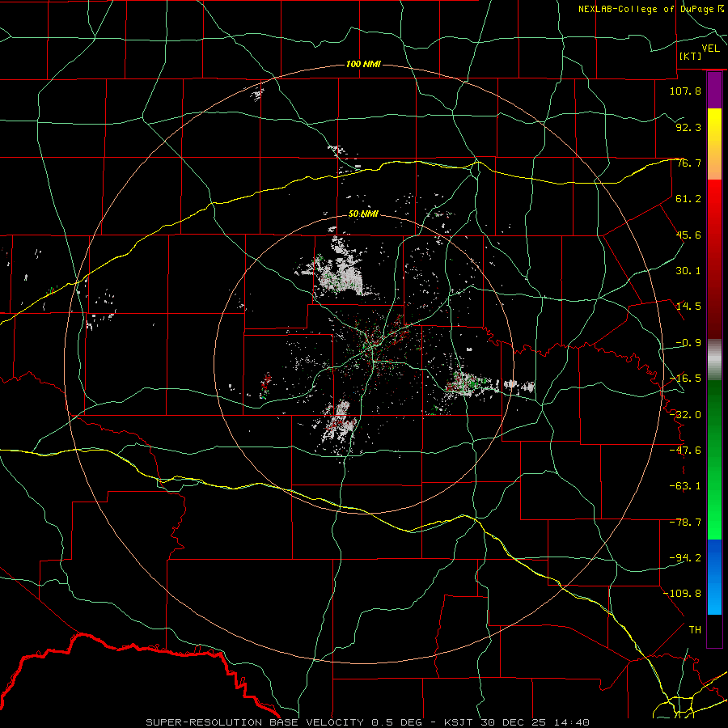Select the 107.8 scale value
Viewport: 728px width, 728px height.
(685, 91)
